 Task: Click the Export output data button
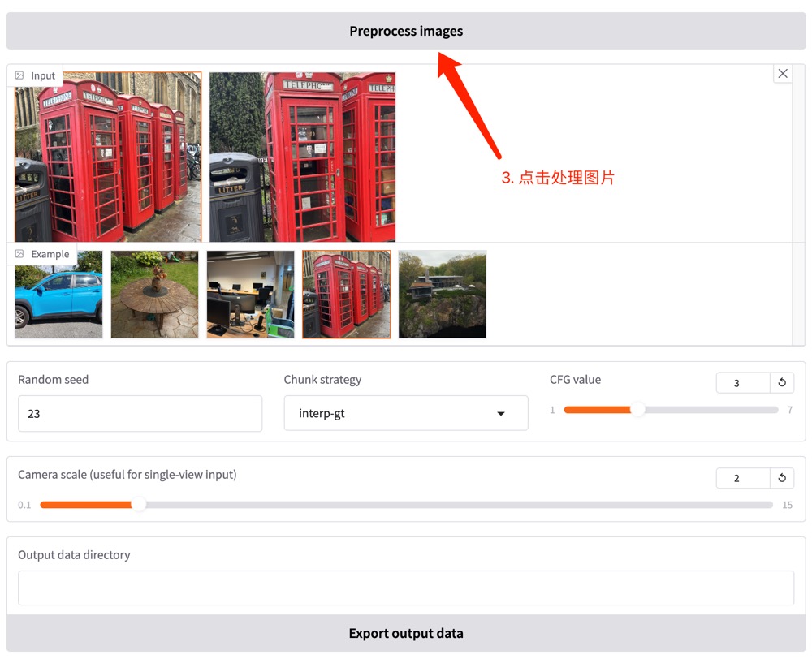[x=406, y=633]
